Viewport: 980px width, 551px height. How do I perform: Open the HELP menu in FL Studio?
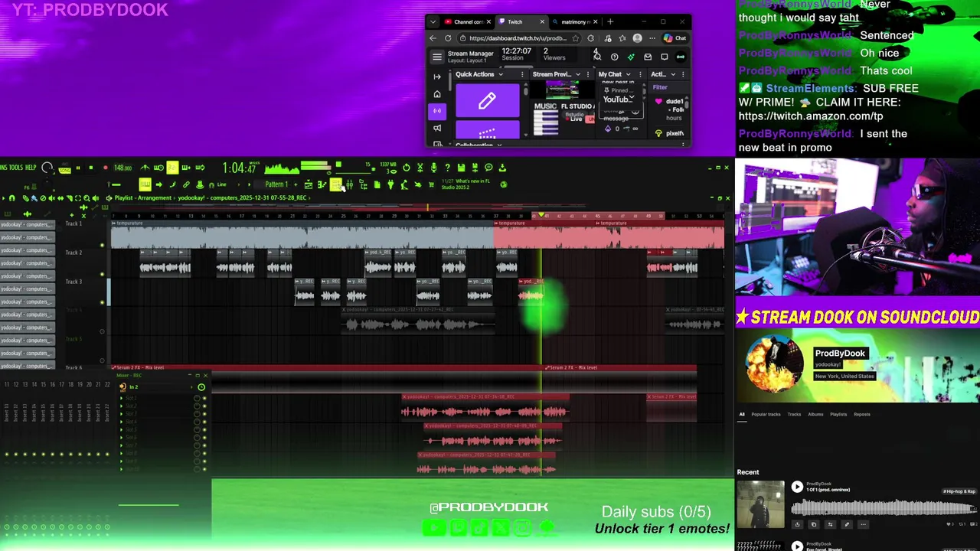click(x=31, y=168)
